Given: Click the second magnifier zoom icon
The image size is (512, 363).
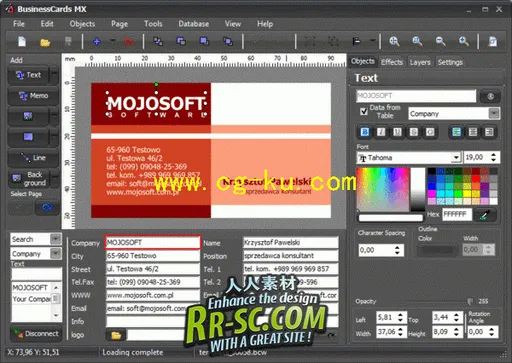Looking at the screenshot, I should [x=417, y=41].
